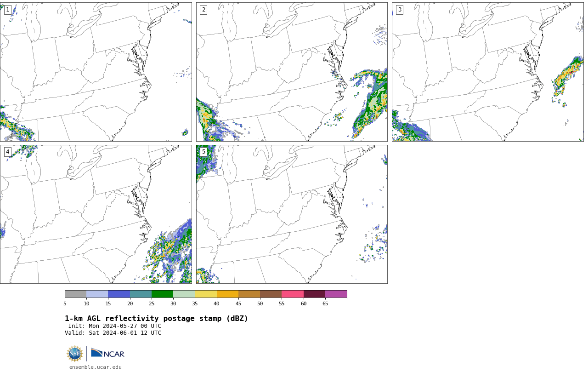Click the number label on panel 1

point(7,10)
